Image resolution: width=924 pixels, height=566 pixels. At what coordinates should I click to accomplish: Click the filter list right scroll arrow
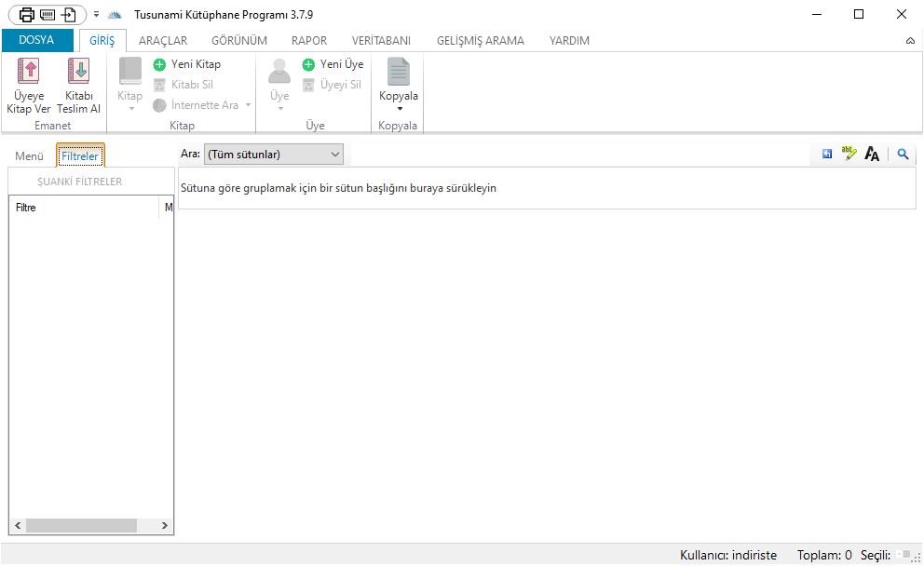(165, 525)
